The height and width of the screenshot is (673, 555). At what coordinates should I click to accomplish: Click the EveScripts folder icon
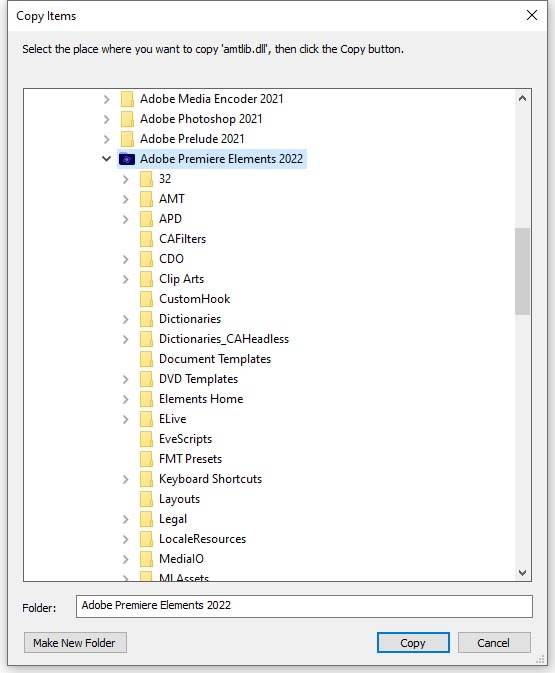[x=146, y=439]
